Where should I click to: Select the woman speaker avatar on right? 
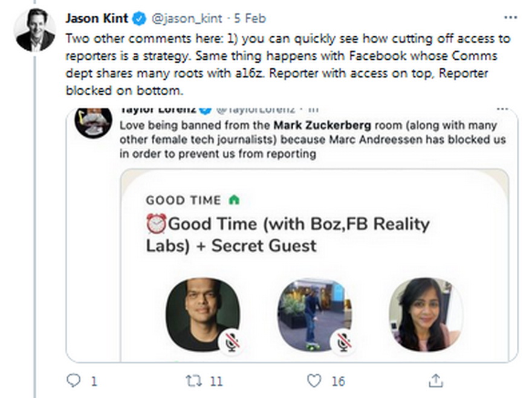[x=425, y=313]
